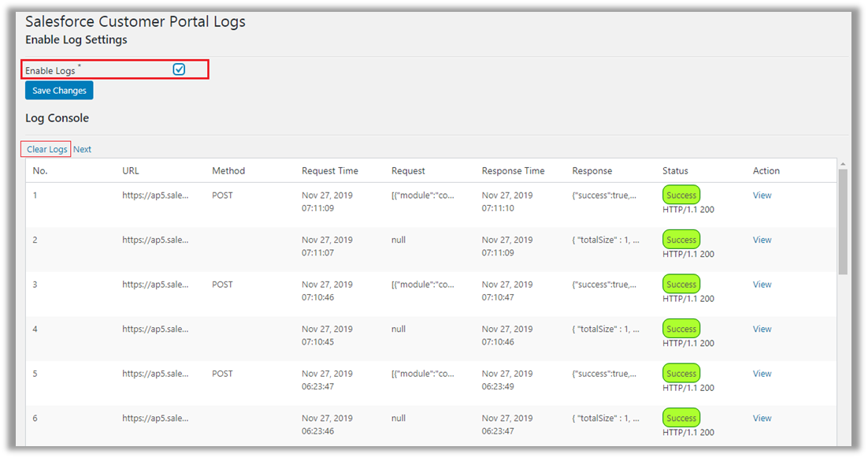Open View link for log row 6
Viewport: 868px width, 458px height.
point(762,418)
